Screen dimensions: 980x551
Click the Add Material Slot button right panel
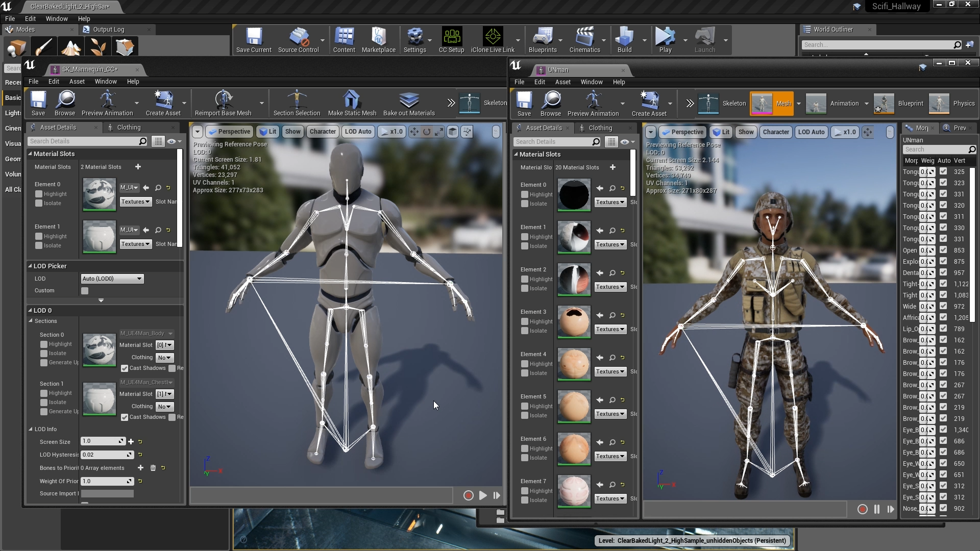612,167
